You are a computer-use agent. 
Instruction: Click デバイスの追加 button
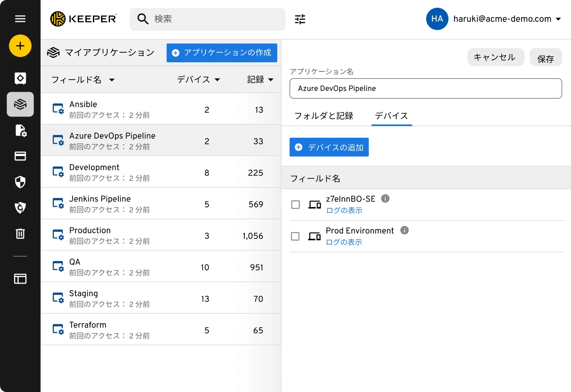tap(329, 147)
